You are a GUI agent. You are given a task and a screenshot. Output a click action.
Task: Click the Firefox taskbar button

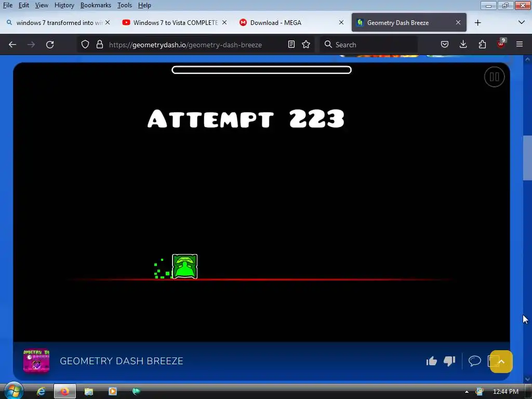coord(65,392)
